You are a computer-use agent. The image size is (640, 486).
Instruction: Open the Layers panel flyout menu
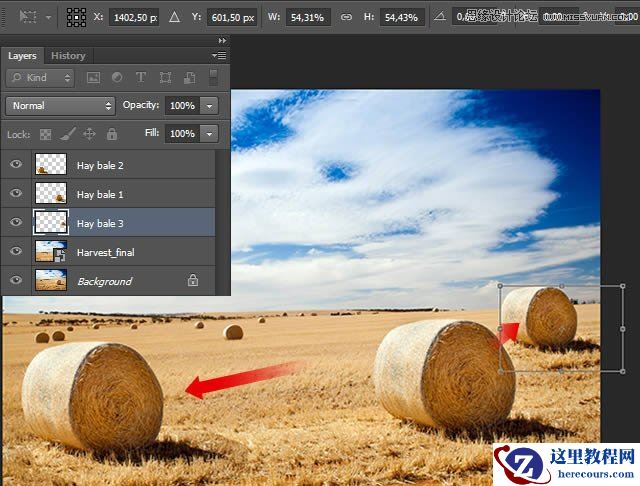point(219,55)
